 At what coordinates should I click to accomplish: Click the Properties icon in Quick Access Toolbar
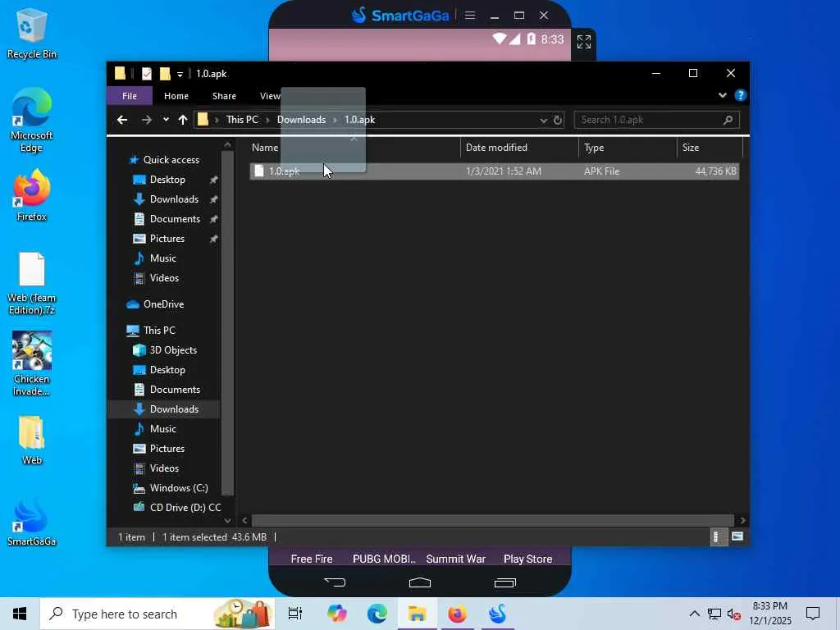pos(146,73)
